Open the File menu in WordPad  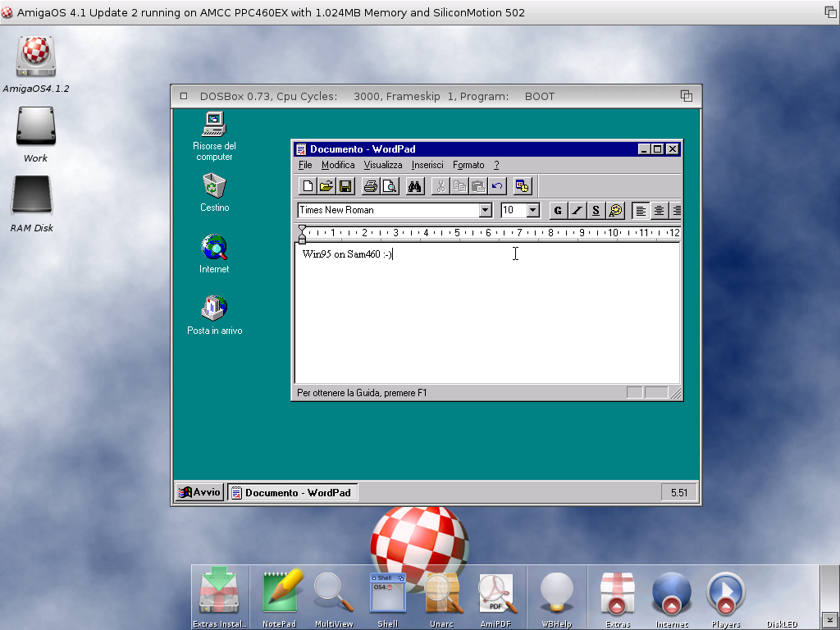(x=305, y=165)
